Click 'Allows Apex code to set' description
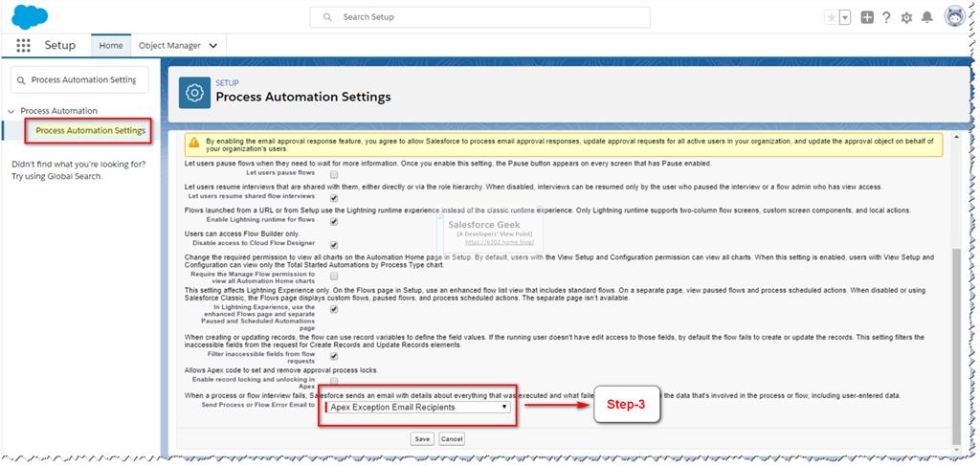 coord(282,370)
